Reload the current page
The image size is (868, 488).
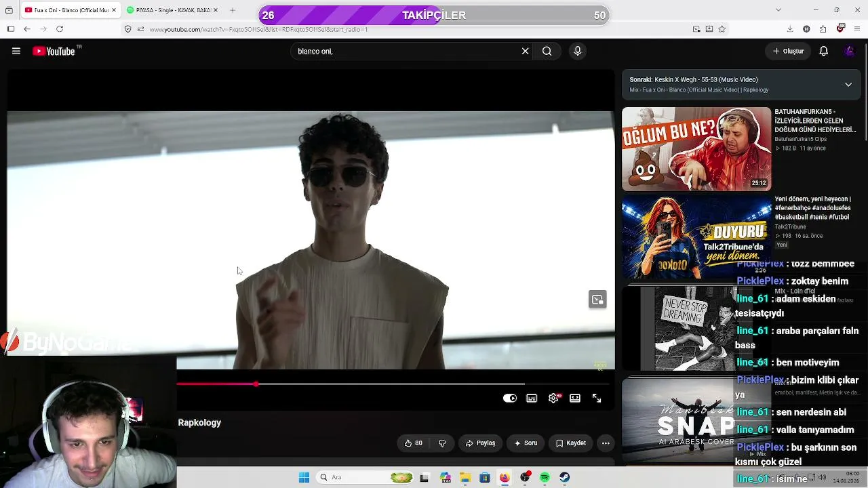60,29
